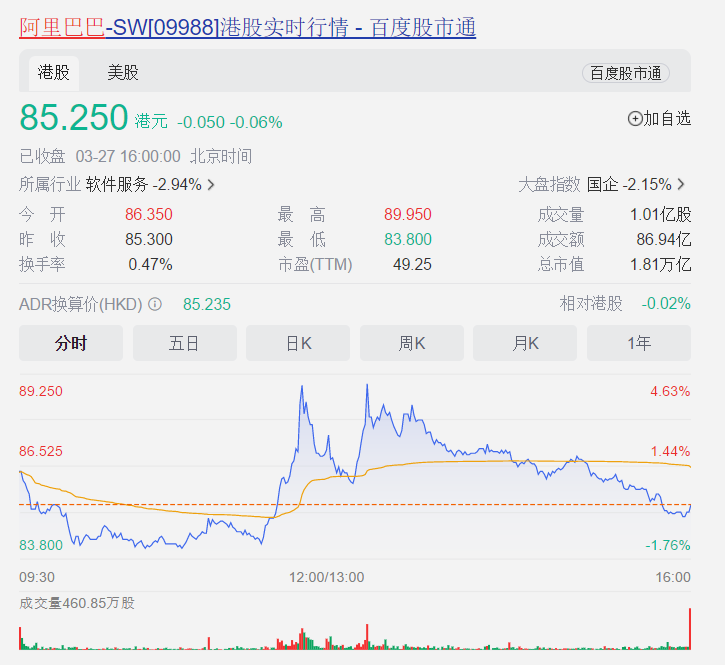Select the 分时 chart tab
Viewport: 725px width, 665px height.
(x=71, y=343)
